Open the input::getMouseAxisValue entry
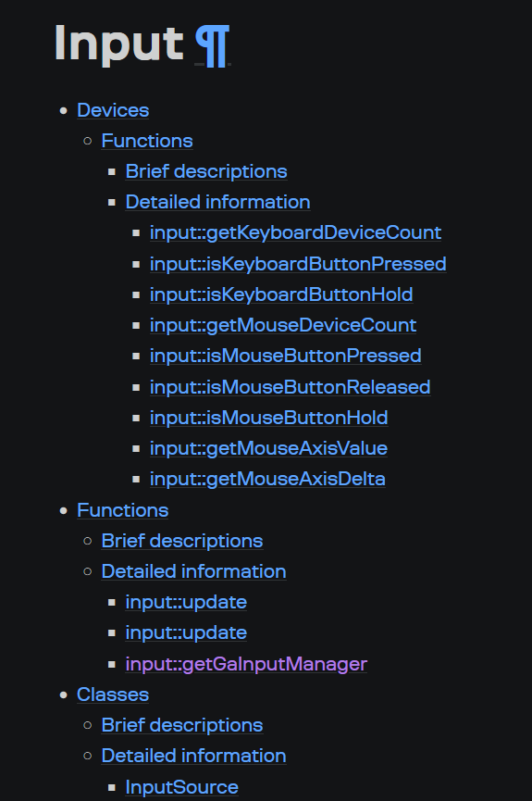 [x=268, y=448]
